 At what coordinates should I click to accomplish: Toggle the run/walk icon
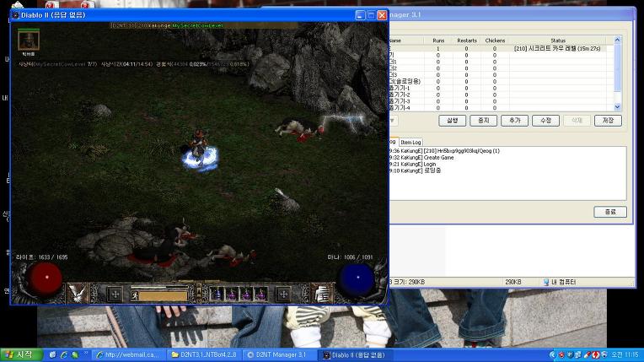point(133,295)
